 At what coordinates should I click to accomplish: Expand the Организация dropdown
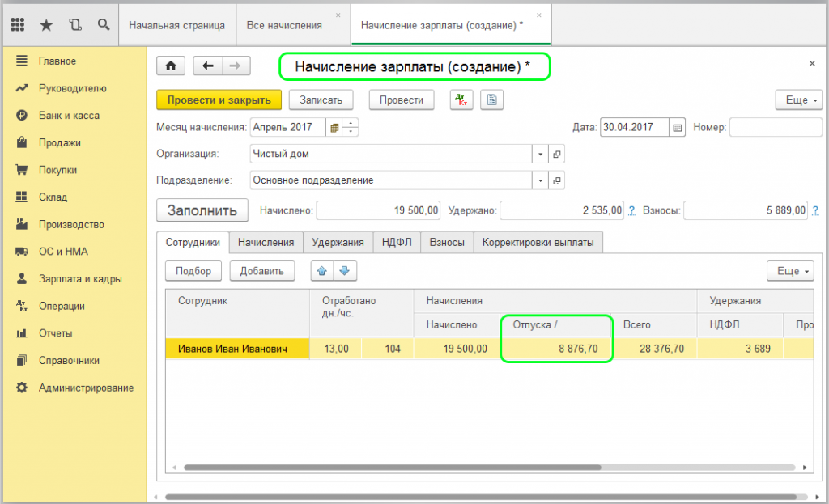540,154
